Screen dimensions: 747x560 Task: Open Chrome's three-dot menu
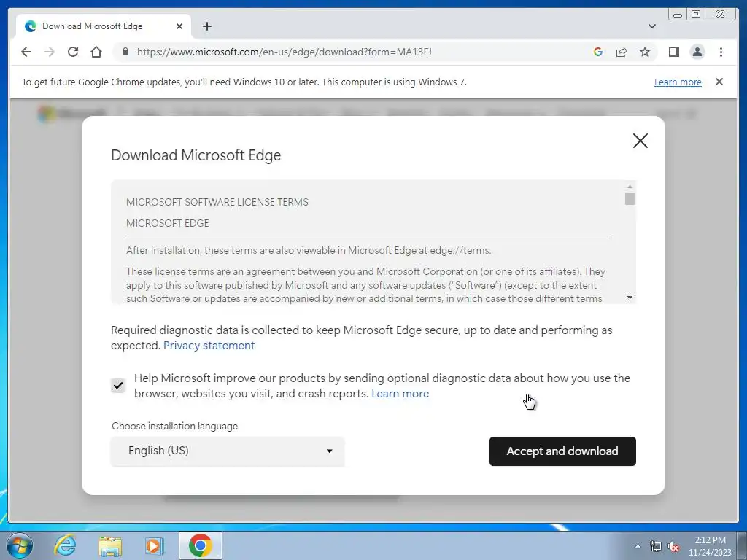point(721,52)
